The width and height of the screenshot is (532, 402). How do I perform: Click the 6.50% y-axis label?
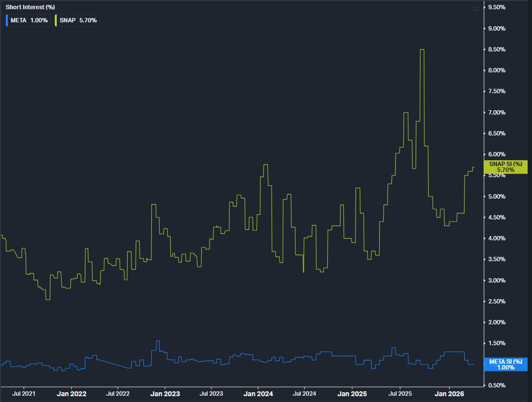tap(497, 134)
